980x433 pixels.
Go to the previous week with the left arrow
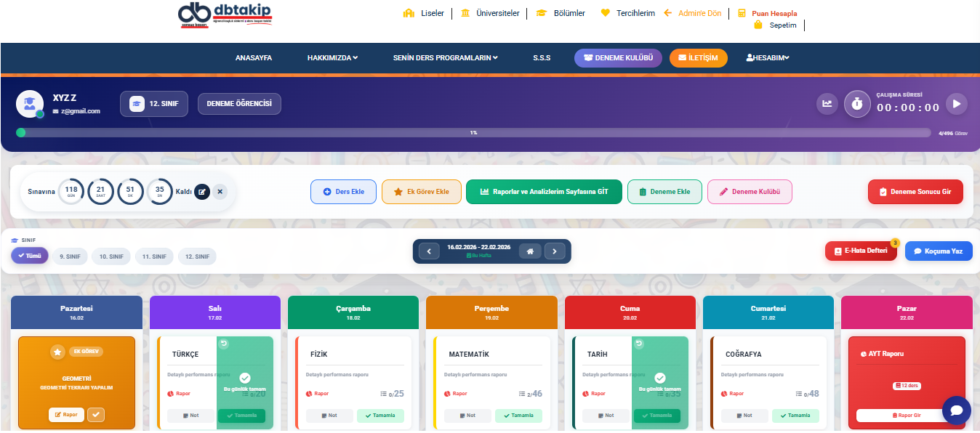(x=429, y=251)
